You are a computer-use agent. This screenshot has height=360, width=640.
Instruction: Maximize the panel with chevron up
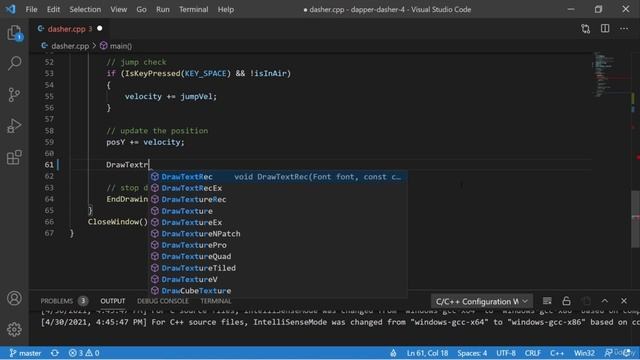coord(605,301)
